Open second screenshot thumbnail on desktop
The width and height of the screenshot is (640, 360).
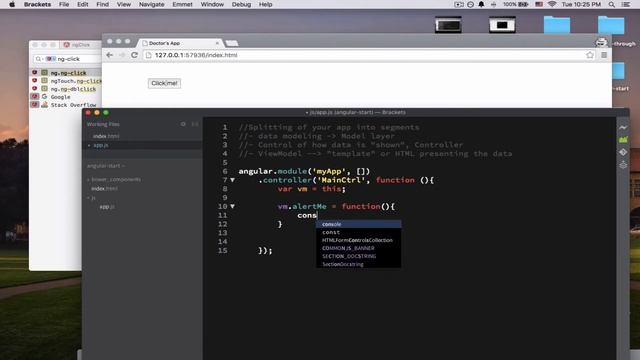click(502, 25)
